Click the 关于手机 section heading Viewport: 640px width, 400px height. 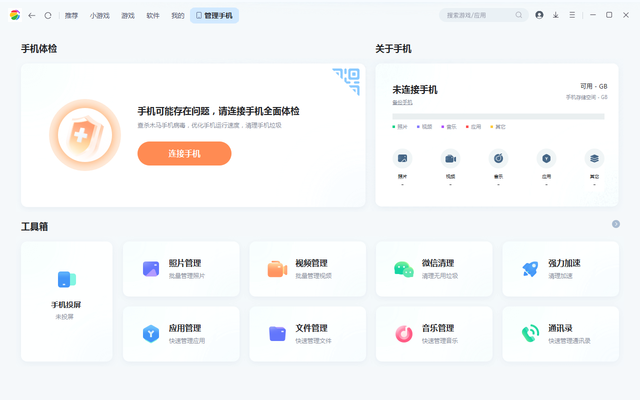393,49
